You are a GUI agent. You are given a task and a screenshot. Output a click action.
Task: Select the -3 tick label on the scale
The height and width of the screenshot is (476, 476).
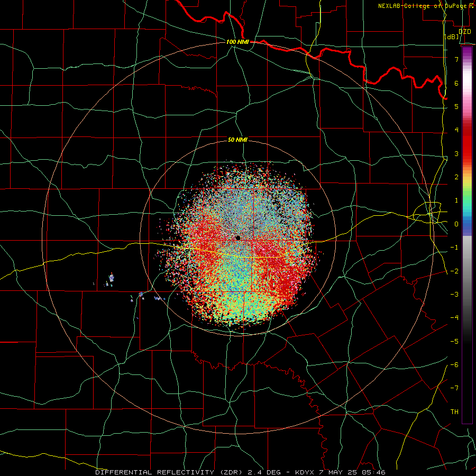pos(454,295)
